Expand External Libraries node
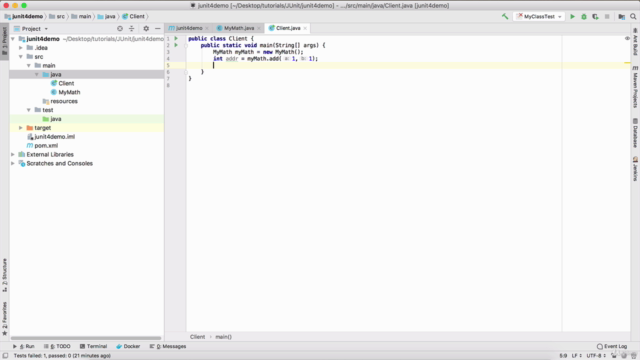The image size is (640, 360). [13, 155]
